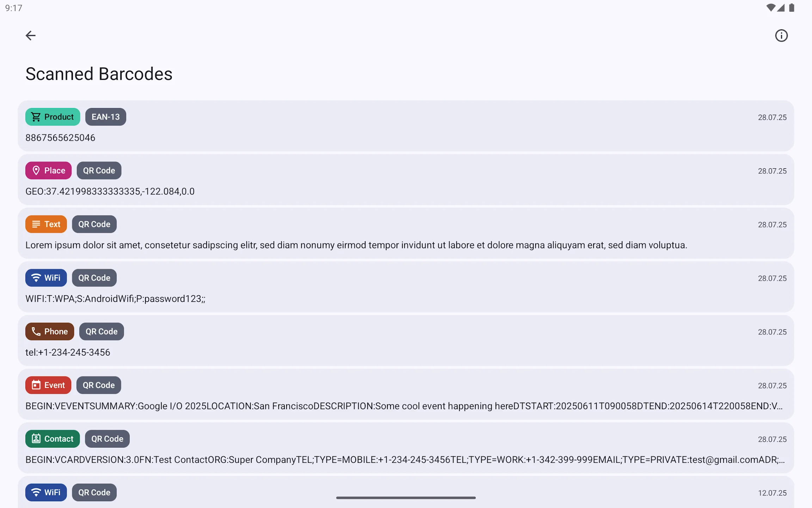Select the QR Code badge beside Place
The image size is (812, 508).
point(99,170)
